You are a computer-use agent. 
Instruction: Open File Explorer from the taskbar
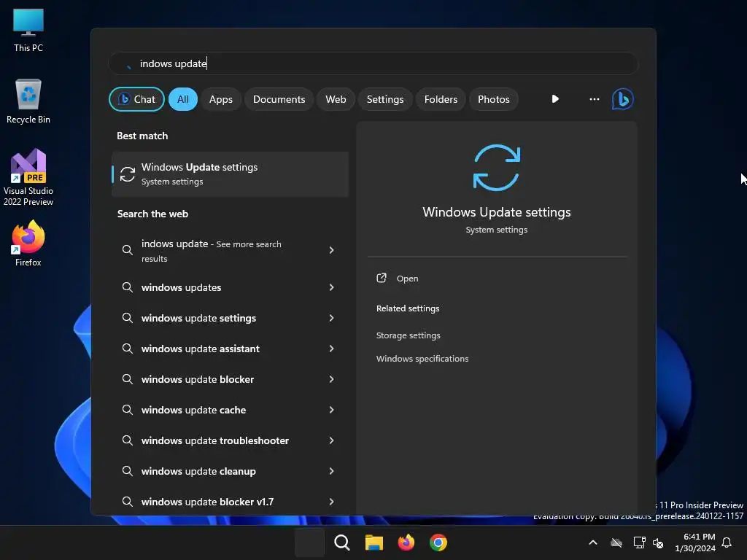point(374,542)
